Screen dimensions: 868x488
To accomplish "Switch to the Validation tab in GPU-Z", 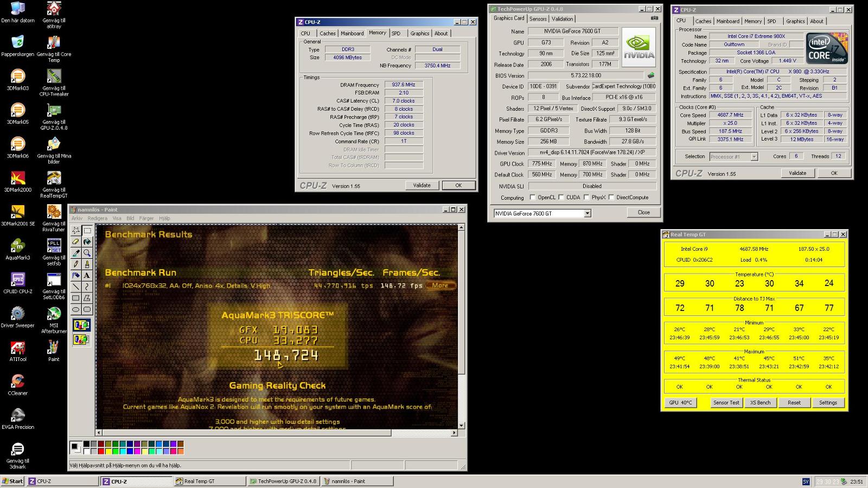I will tap(563, 19).
